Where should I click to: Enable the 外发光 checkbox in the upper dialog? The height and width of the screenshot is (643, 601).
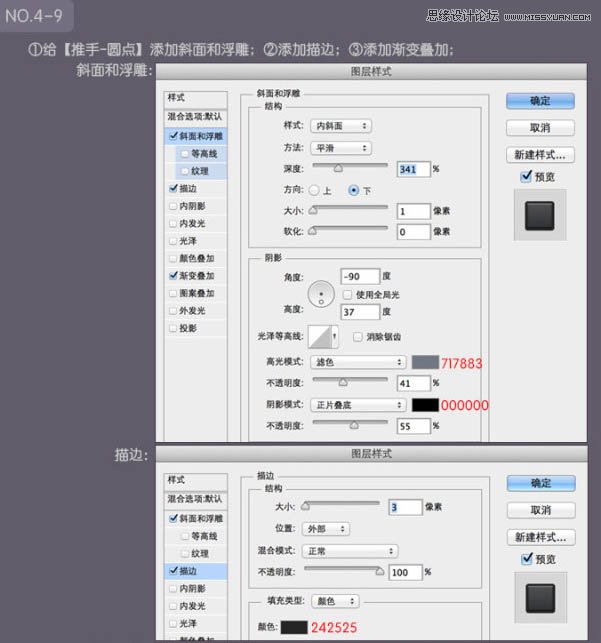click(x=173, y=310)
